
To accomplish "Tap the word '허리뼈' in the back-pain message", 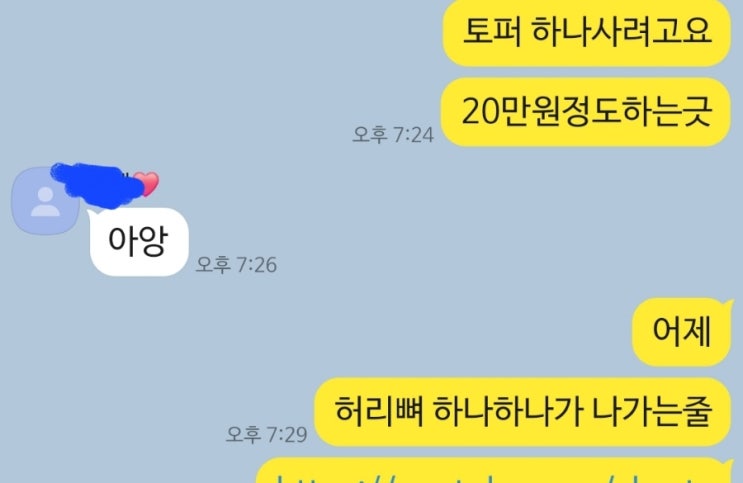I will click(379, 410).
